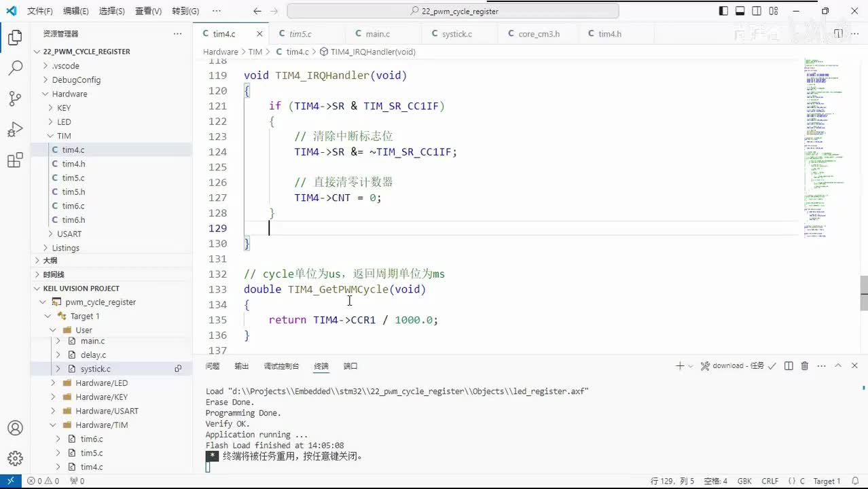The height and width of the screenshot is (489, 868).
Task: Expand the .vscode folder
Action: [111, 66]
